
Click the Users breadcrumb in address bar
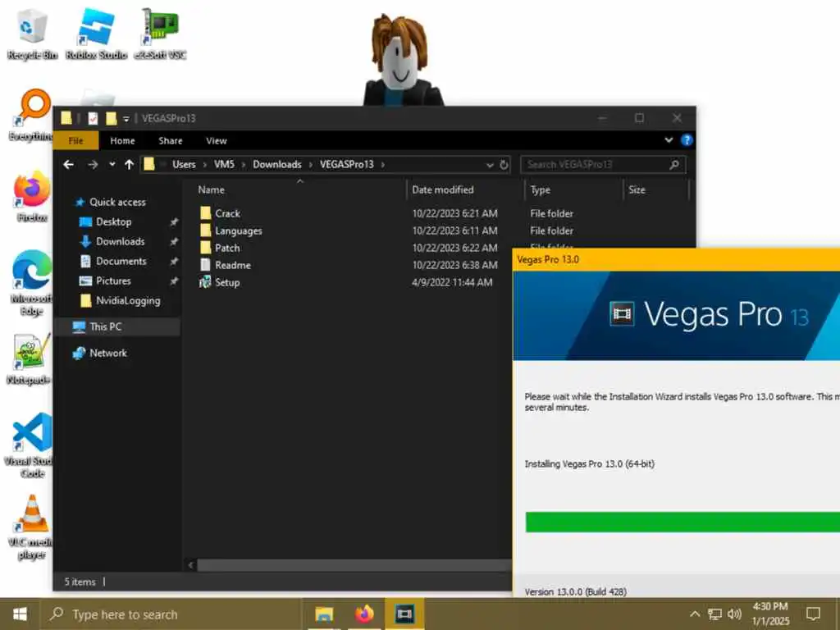click(x=184, y=164)
